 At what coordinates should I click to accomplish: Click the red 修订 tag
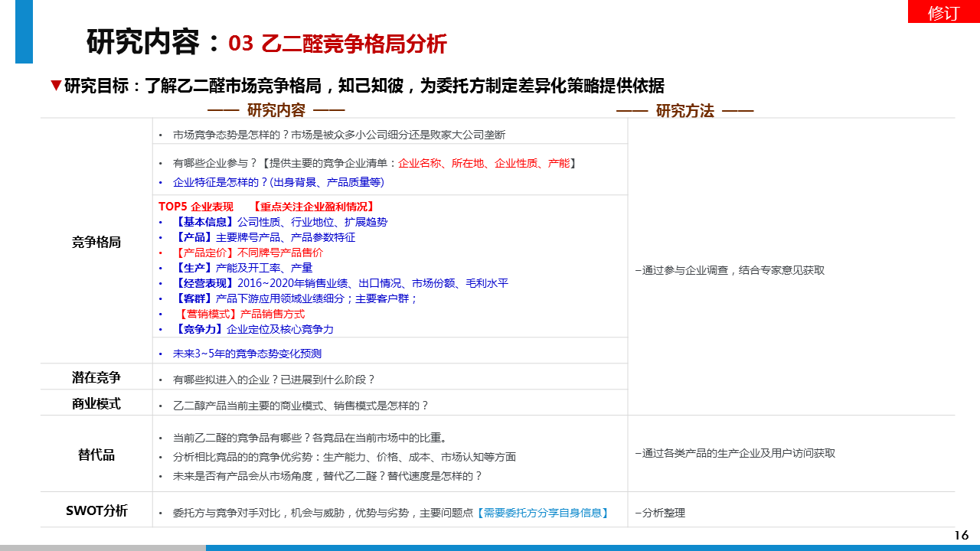(943, 12)
